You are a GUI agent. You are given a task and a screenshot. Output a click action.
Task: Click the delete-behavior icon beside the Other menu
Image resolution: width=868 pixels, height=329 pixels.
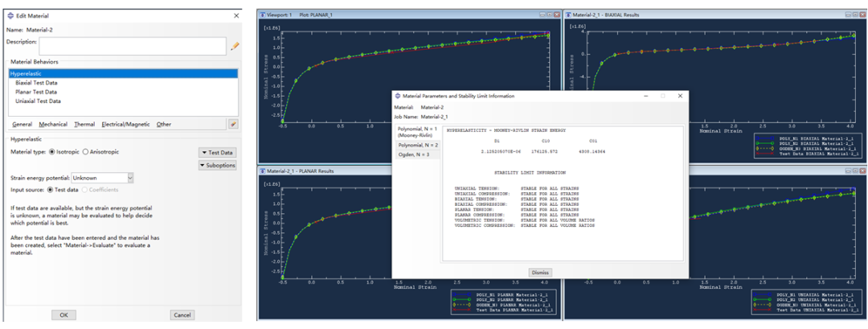click(233, 124)
